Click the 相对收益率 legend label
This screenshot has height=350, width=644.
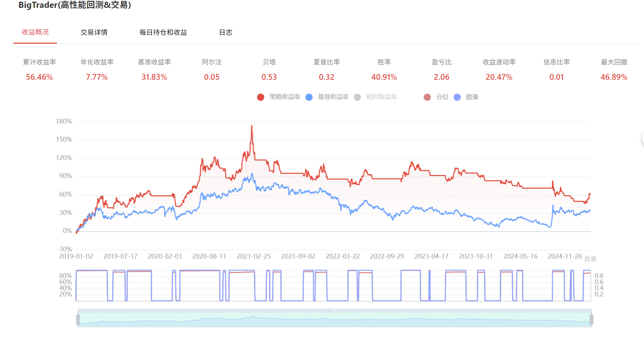click(x=382, y=97)
